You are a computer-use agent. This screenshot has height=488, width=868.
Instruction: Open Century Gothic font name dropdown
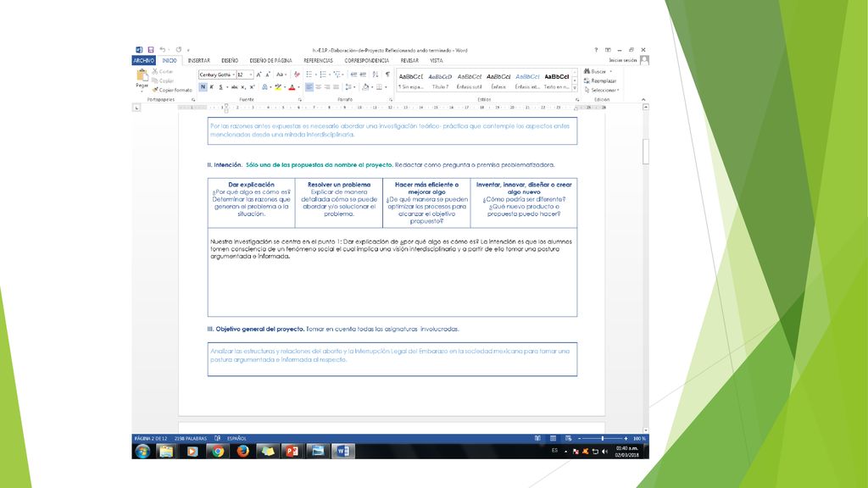(x=234, y=75)
